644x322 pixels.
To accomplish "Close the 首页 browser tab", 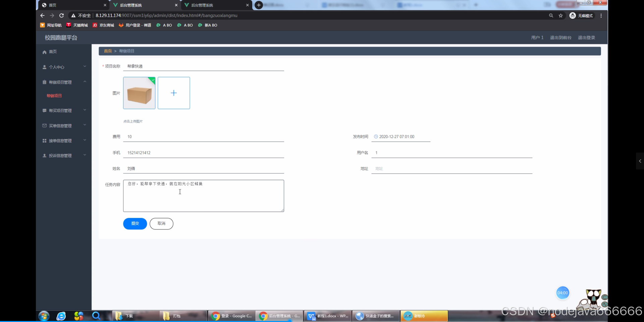I will click(105, 5).
